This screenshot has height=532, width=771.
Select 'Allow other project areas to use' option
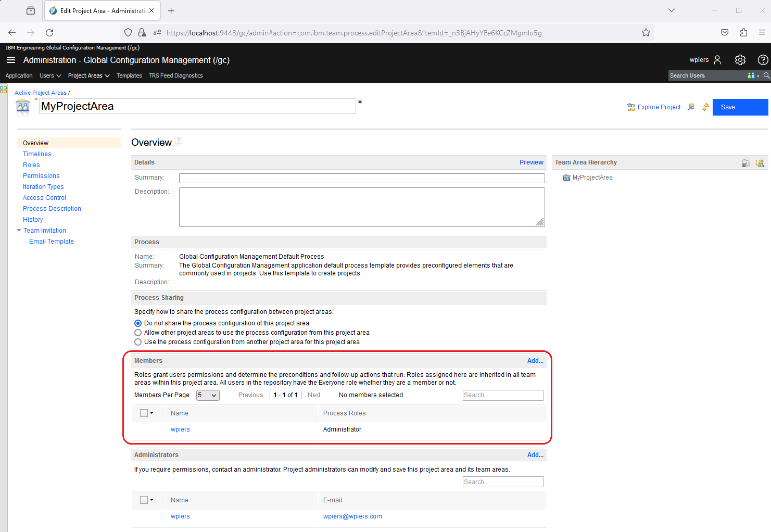coord(138,333)
